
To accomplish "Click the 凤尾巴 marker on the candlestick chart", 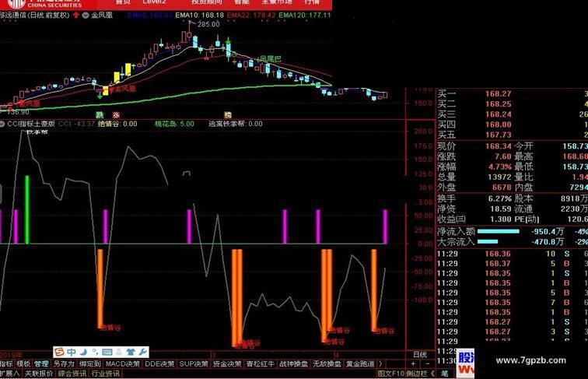I will pos(270,58).
